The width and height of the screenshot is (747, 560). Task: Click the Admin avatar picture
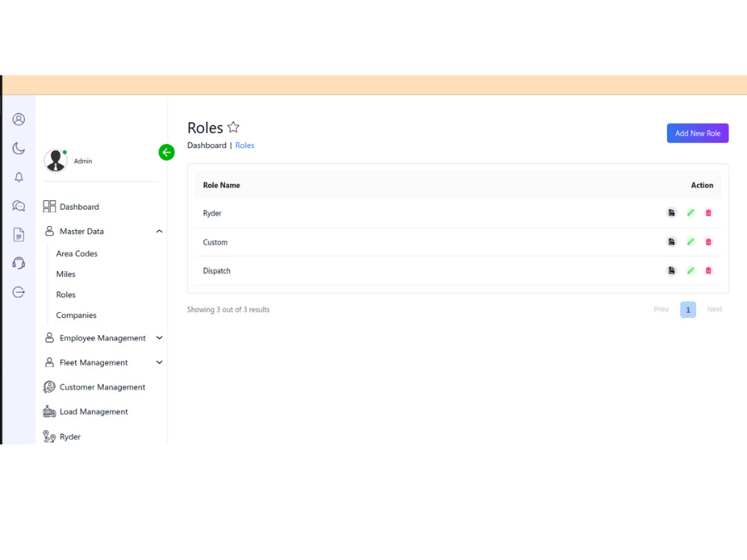click(x=55, y=161)
